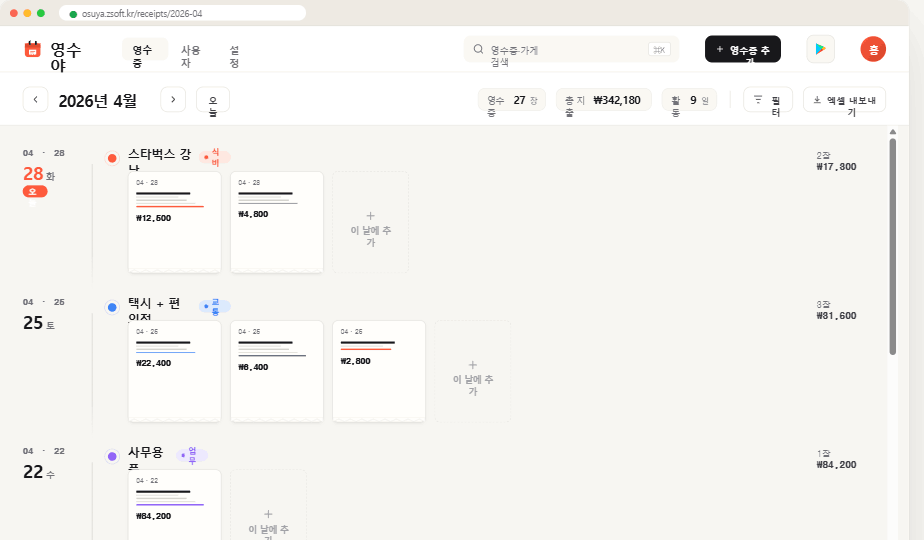Go to previous month with left chevron
924x540 pixels.
click(x=35, y=99)
